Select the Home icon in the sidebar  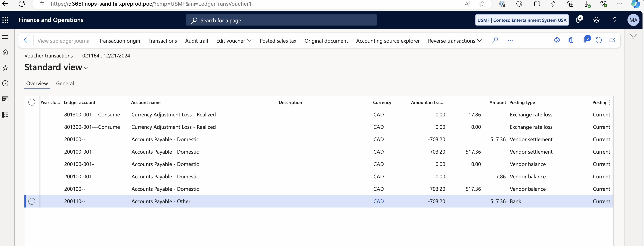point(5,52)
